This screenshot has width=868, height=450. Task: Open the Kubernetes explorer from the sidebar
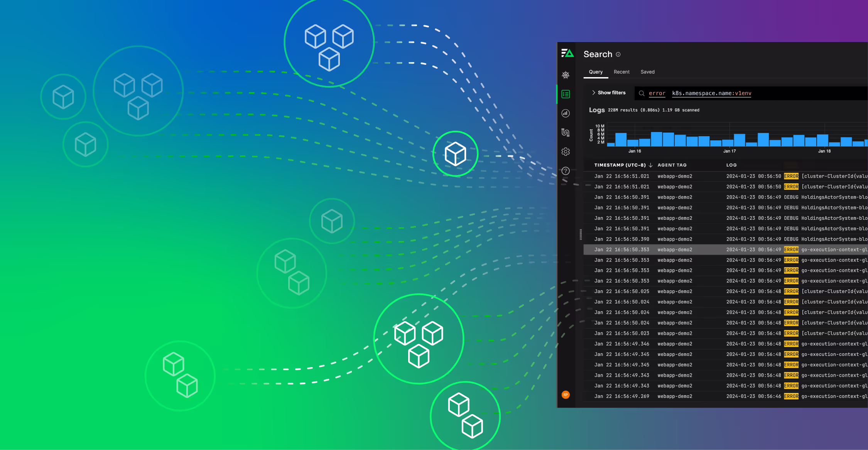click(566, 76)
